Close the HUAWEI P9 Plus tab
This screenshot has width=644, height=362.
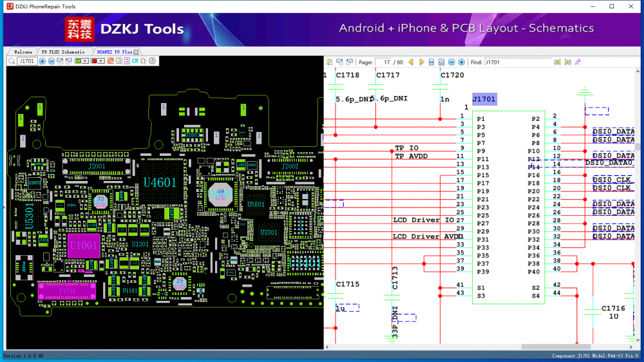point(137,52)
